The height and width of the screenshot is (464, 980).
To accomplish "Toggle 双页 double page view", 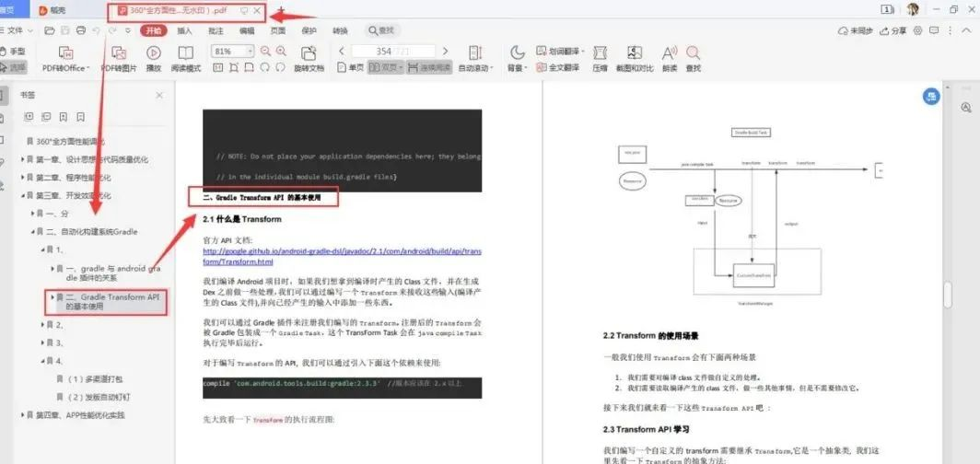I will click(386, 67).
